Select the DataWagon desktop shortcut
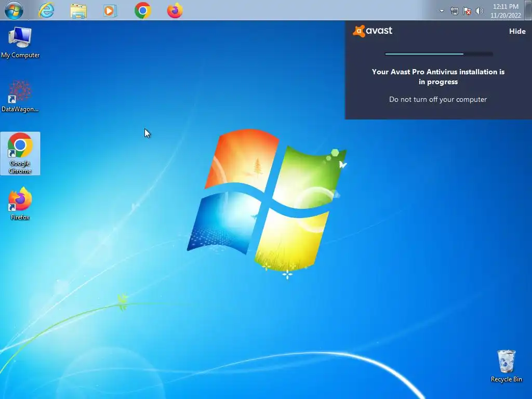The image size is (532, 399). 20,97
